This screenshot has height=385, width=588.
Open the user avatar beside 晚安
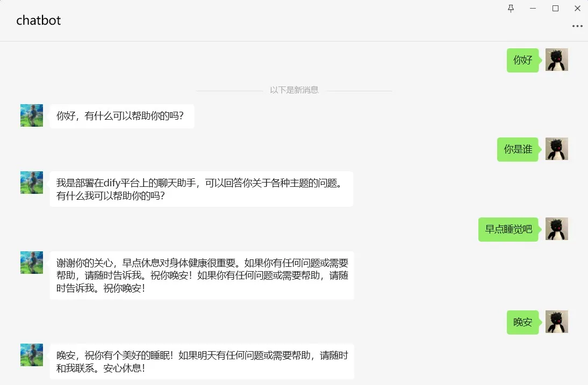556,322
